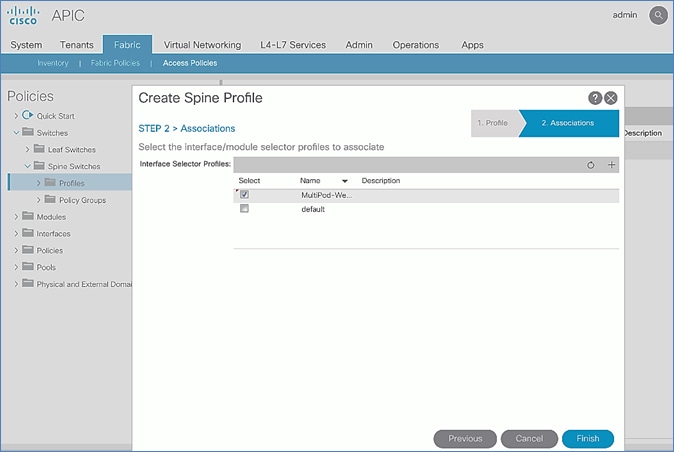Click the Quick Start icon

pos(28,115)
